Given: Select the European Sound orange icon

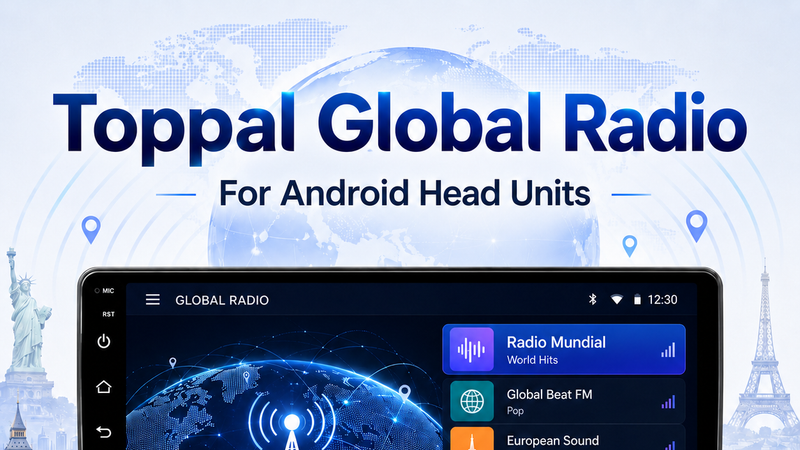Looking at the screenshot, I should 472,439.
